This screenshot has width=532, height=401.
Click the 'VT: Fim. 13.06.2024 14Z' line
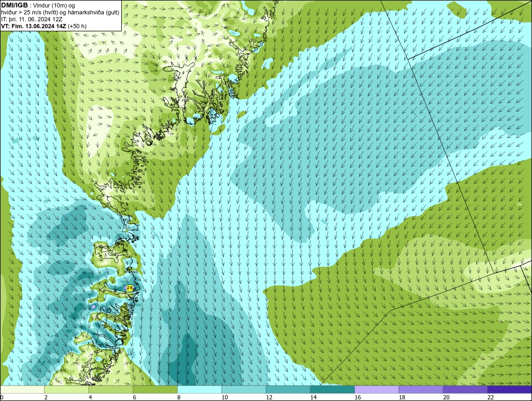click(x=34, y=26)
